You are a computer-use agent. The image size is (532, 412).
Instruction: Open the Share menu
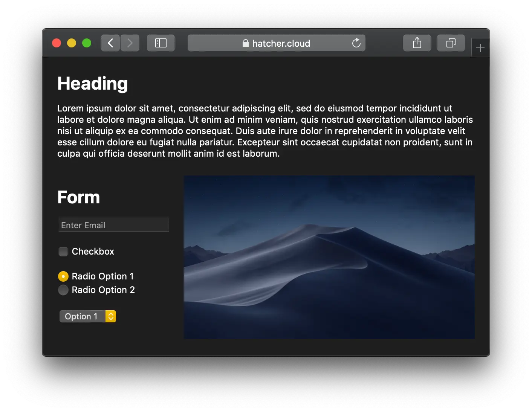click(417, 43)
